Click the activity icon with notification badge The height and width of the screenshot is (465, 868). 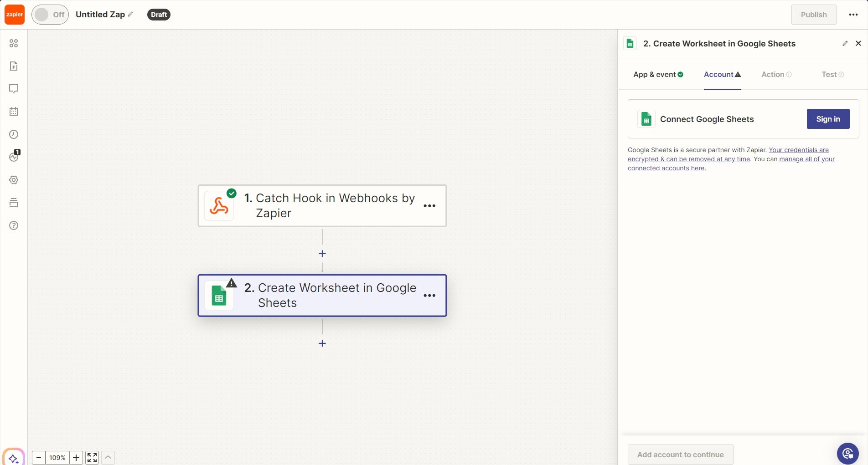tap(13, 157)
